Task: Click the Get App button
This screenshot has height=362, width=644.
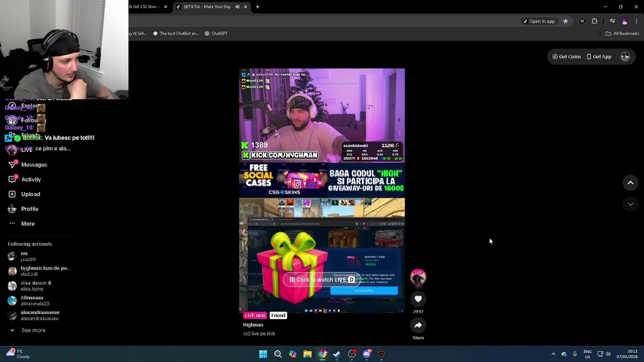Action: click(x=599, y=57)
